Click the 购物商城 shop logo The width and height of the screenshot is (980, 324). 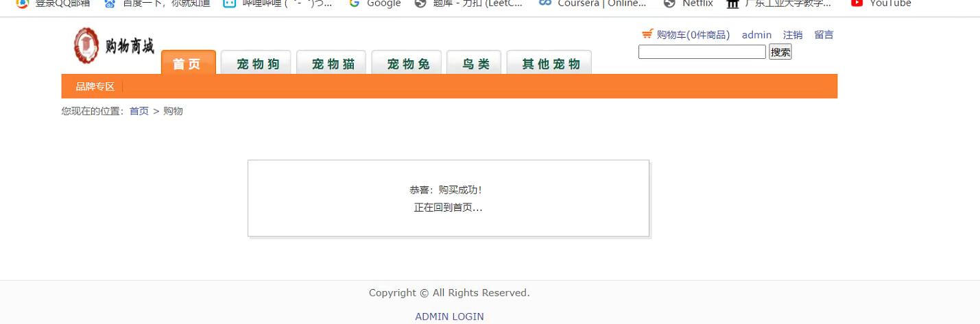pos(114,46)
